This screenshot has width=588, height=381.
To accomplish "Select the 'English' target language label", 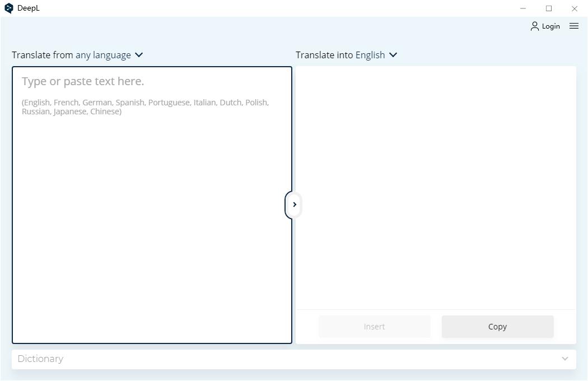I will pos(370,55).
